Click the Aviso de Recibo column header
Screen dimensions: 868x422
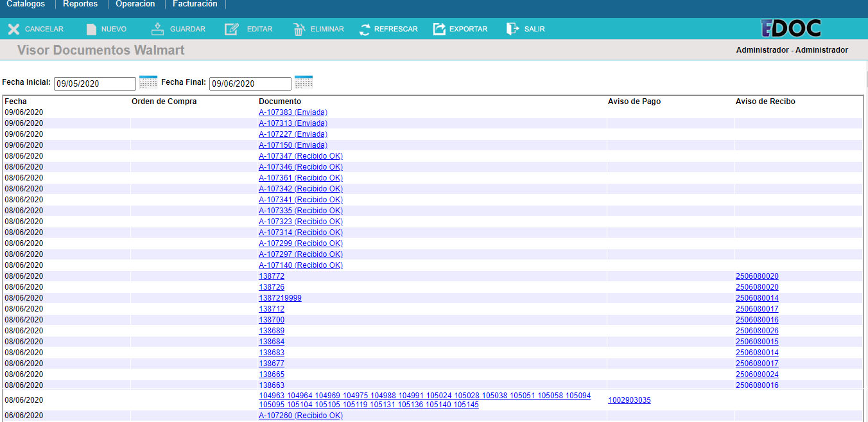pos(765,101)
